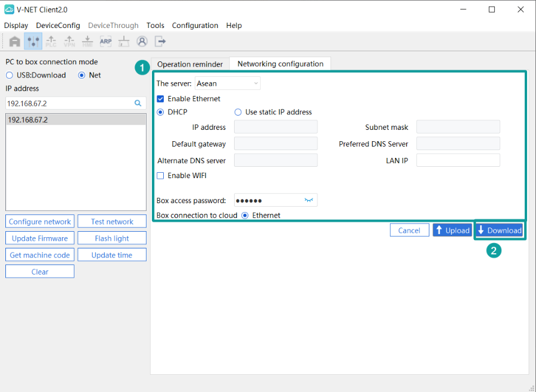The image size is (536, 392).
Task: Click the home warehouse toolbar icon
Action: pyautogui.click(x=15, y=41)
